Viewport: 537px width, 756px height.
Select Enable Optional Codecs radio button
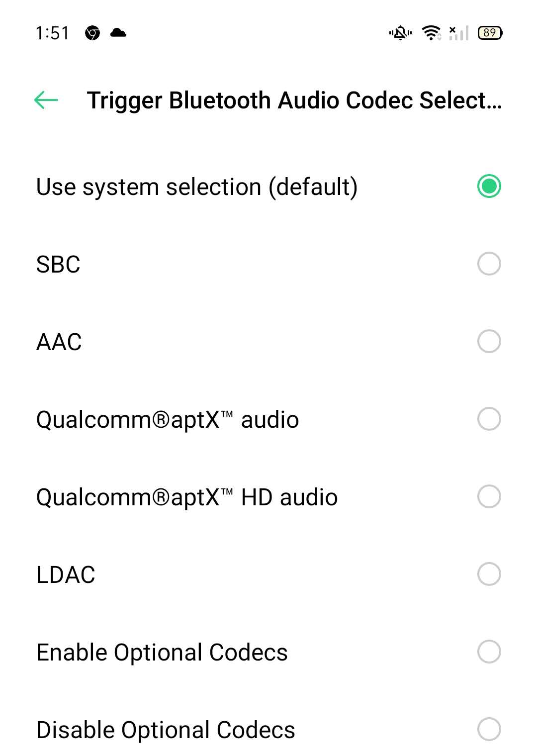(x=489, y=652)
